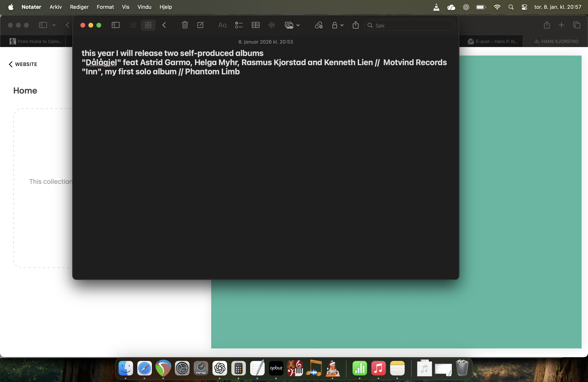
Task: Insert a checklist in the note
Action: tap(239, 25)
